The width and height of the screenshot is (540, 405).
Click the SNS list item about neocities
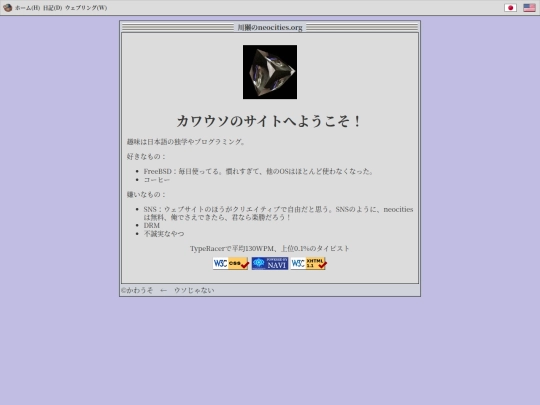pyautogui.click(x=278, y=214)
